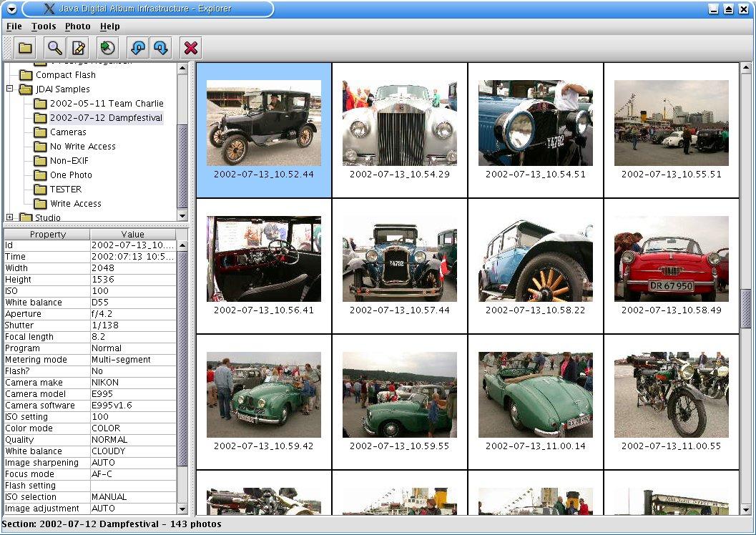Open the Tools menu

(44, 26)
